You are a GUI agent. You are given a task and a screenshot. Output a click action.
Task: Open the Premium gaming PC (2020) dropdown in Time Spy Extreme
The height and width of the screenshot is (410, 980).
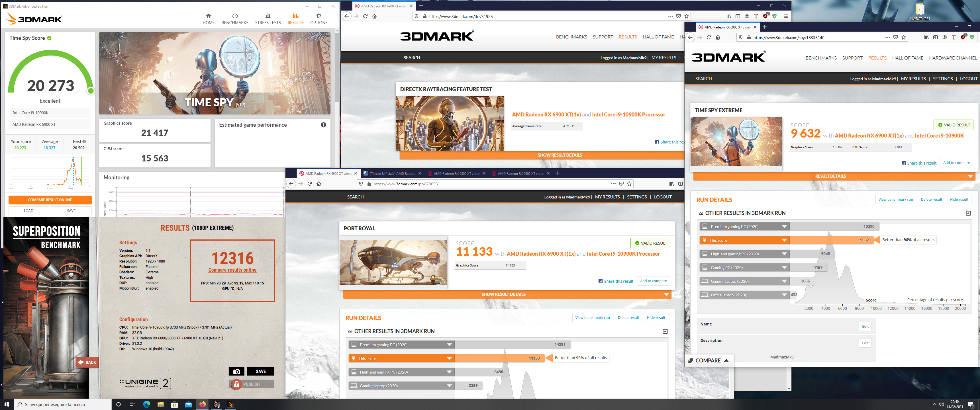click(784, 227)
